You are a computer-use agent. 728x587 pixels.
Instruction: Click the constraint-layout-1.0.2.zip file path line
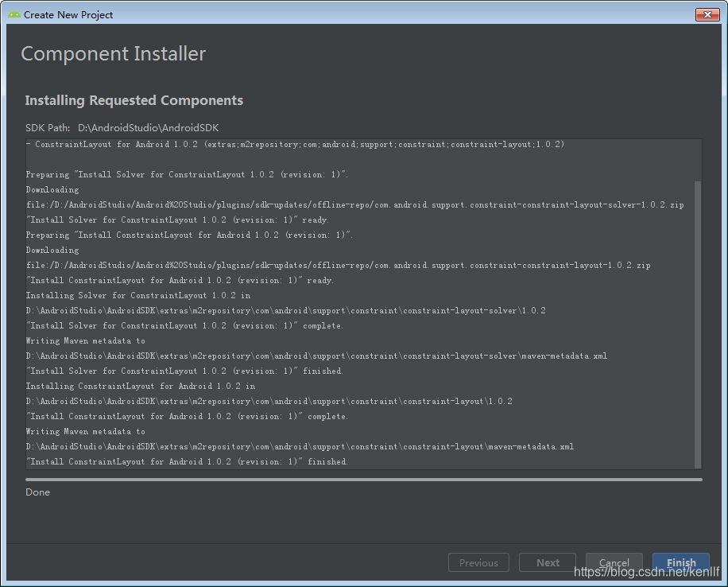(x=338, y=265)
